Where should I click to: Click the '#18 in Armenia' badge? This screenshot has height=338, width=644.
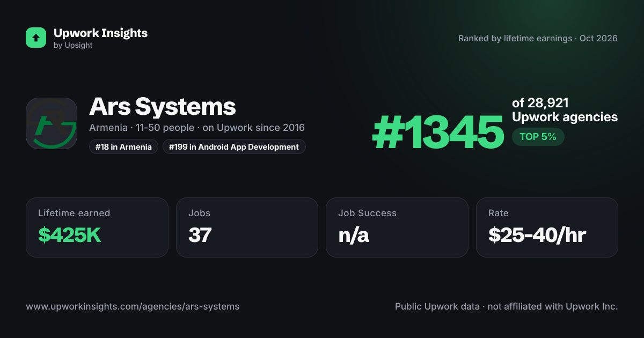click(123, 146)
